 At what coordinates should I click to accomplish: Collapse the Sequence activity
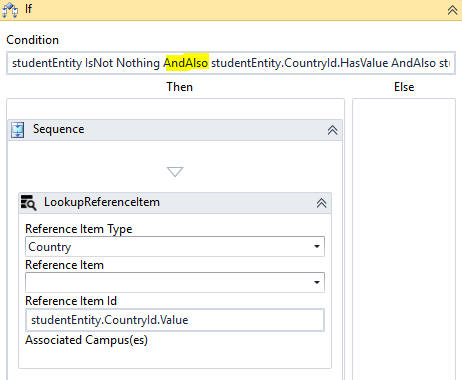click(332, 130)
